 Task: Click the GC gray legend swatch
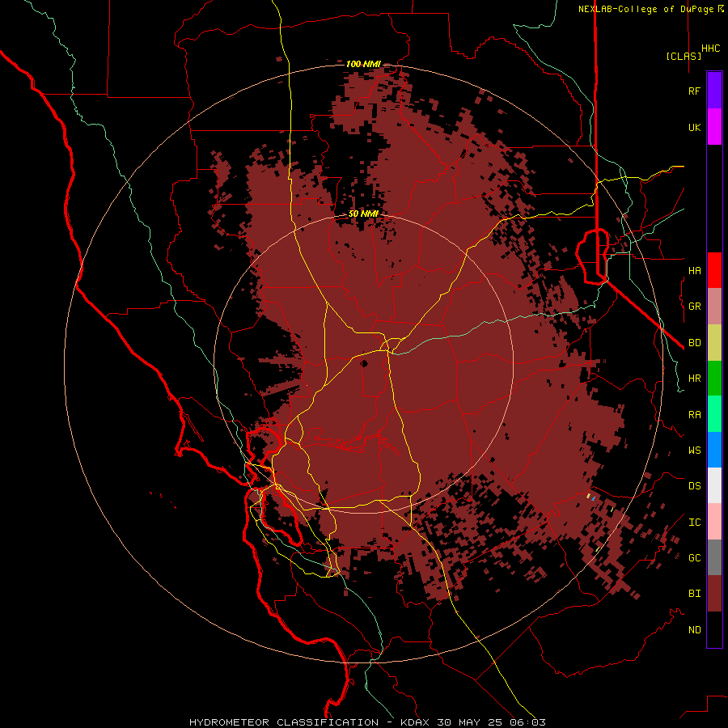click(714, 557)
